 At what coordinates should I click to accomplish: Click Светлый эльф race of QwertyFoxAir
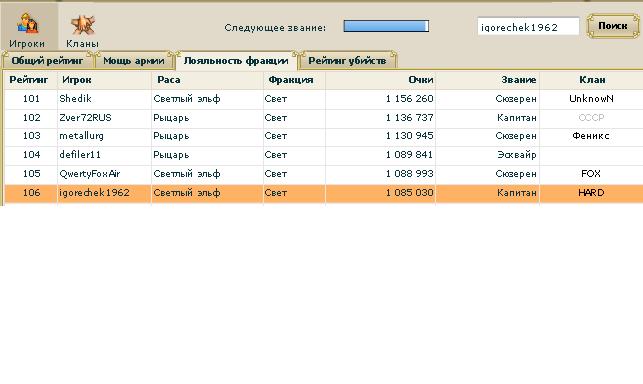click(187, 174)
